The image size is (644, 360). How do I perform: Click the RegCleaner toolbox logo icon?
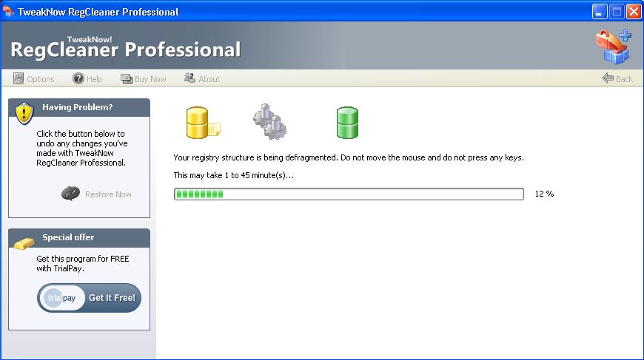pyautogui.click(x=614, y=47)
